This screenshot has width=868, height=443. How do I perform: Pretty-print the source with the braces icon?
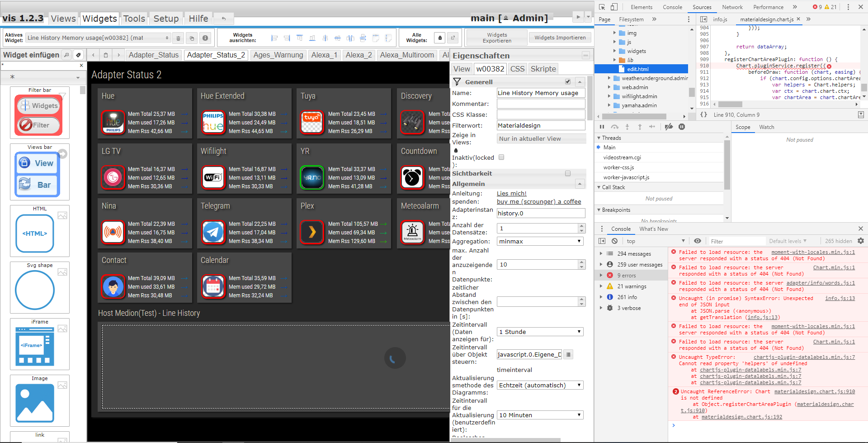[704, 114]
